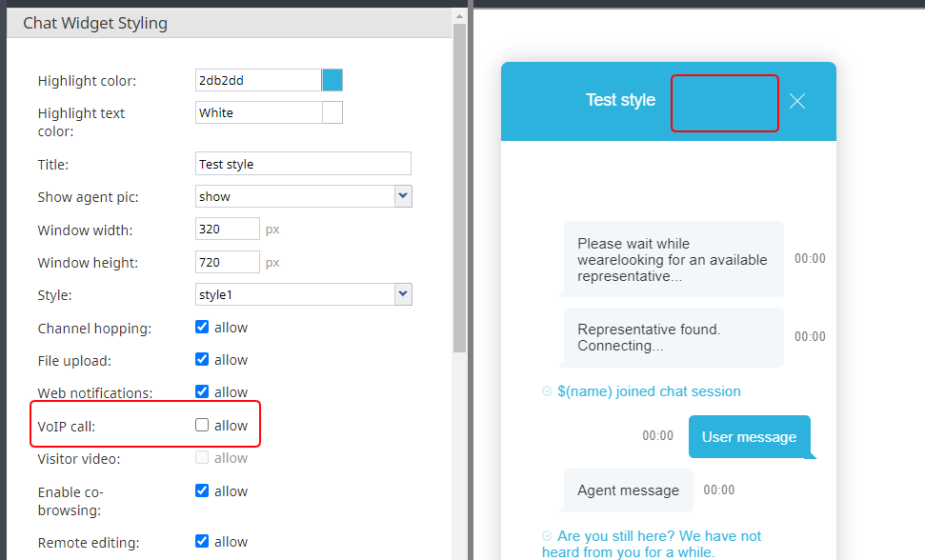Toggle the Enable co-browsing allow checkbox
Screen dimensions: 925x560
click(x=202, y=490)
